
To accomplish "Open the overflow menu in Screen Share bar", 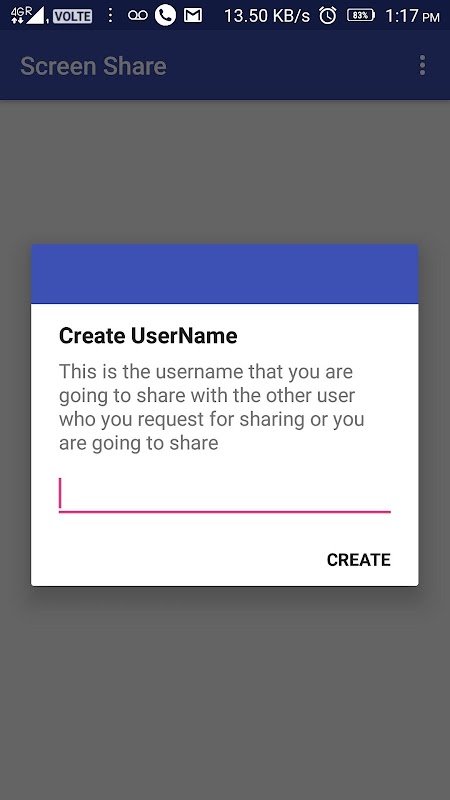I will point(422,65).
